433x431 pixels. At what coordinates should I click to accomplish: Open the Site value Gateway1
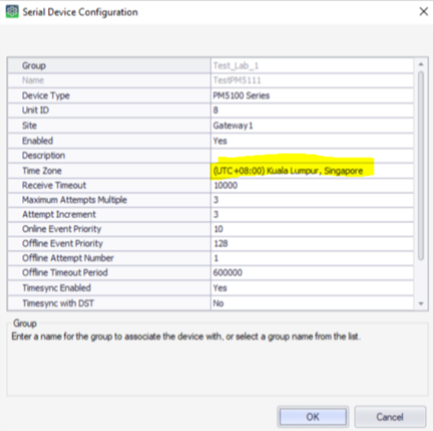coord(312,126)
